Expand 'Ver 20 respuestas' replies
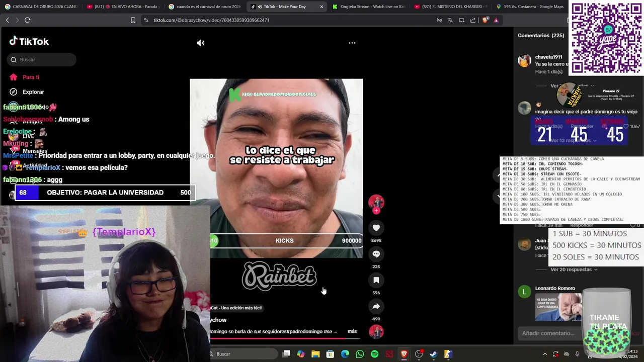 pyautogui.click(x=574, y=269)
